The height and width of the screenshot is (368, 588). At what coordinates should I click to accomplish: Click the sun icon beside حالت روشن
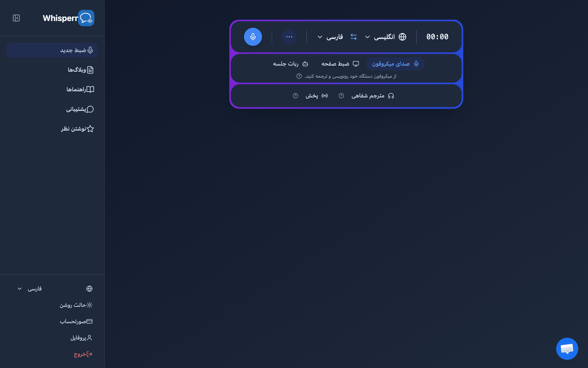(x=89, y=305)
